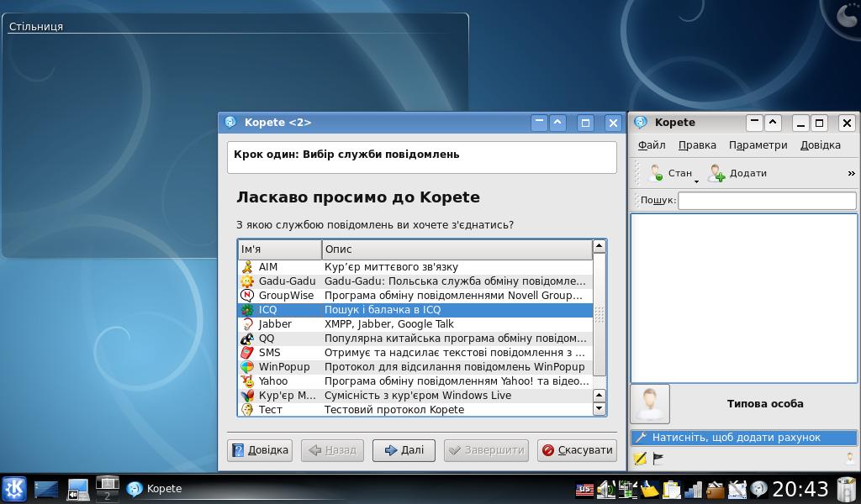Click the Kopete taskbar entry
The height and width of the screenshot is (504, 861).
(x=155, y=489)
